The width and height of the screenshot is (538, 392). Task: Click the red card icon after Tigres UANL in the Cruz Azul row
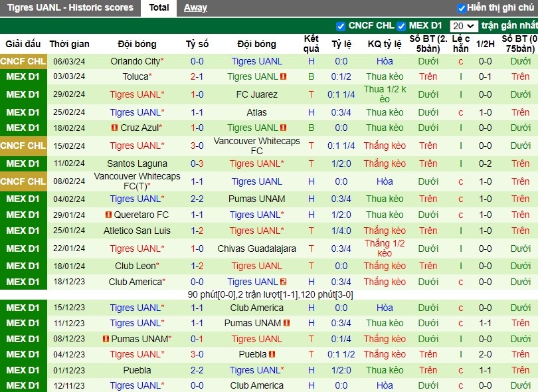coord(284,128)
